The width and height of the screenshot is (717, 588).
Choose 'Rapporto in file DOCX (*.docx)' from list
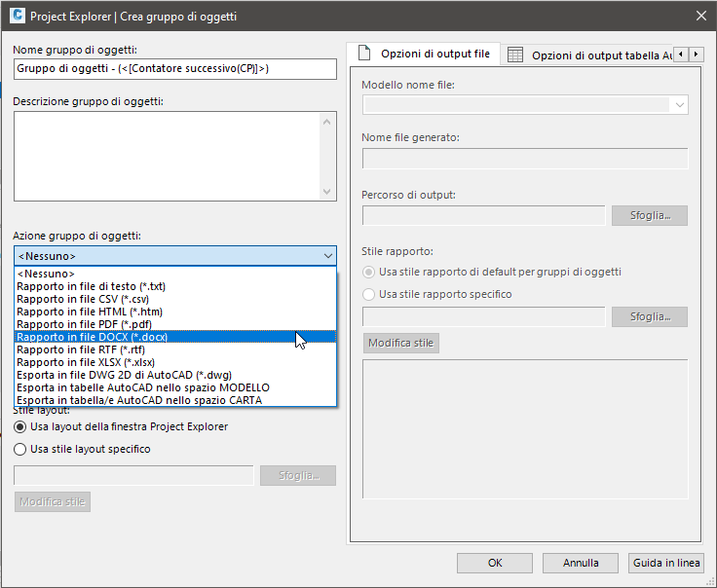(x=93, y=337)
